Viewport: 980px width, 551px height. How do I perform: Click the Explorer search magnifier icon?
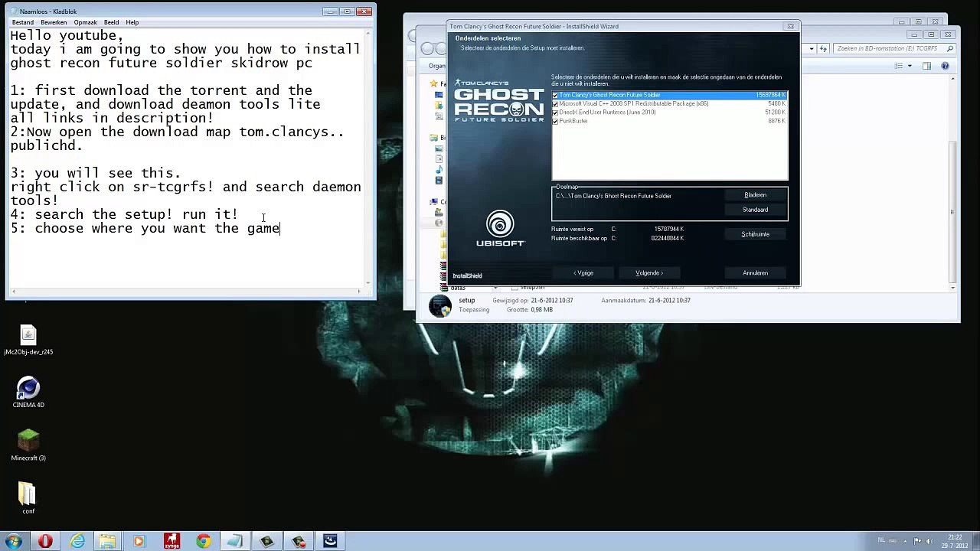[x=949, y=48]
